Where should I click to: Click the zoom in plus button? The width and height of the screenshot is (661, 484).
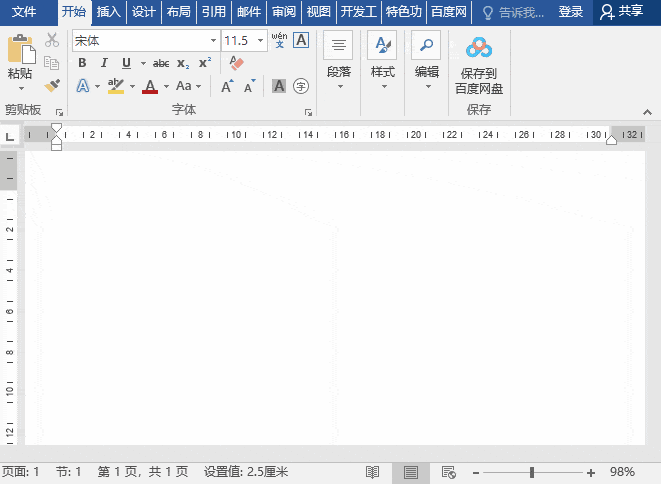591,473
